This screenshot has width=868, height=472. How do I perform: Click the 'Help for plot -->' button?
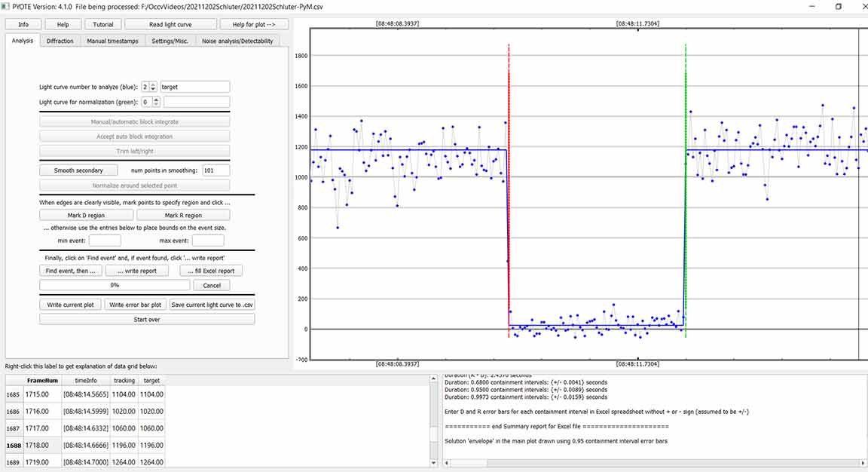click(x=254, y=24)
